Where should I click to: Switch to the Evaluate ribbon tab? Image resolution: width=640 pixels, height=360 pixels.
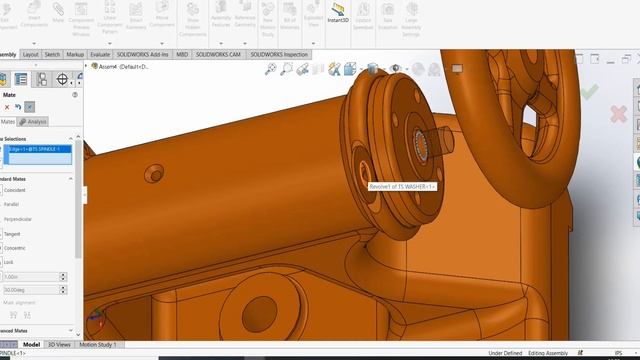(100, 54)
